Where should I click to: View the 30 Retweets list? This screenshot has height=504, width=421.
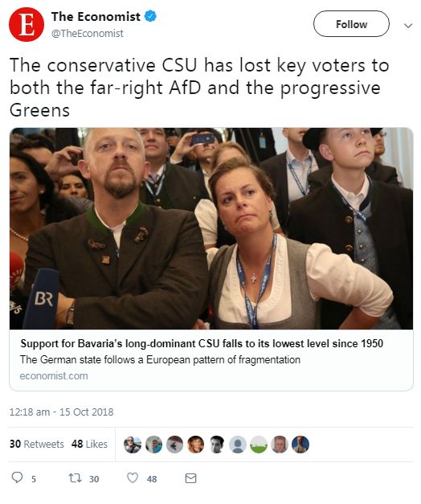point(37,444)
